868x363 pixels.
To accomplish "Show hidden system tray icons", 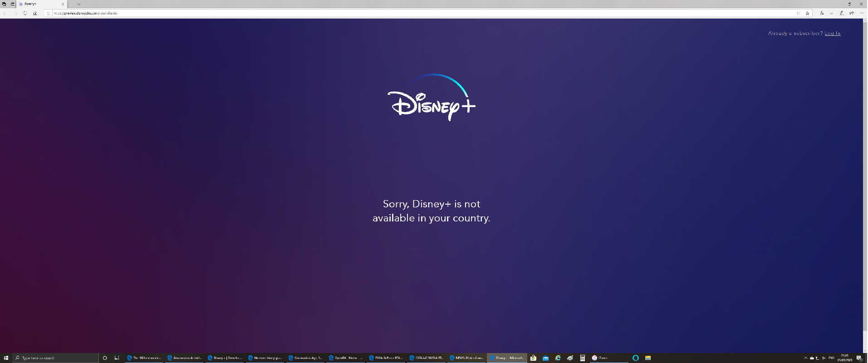I will [x=805, y=358].
